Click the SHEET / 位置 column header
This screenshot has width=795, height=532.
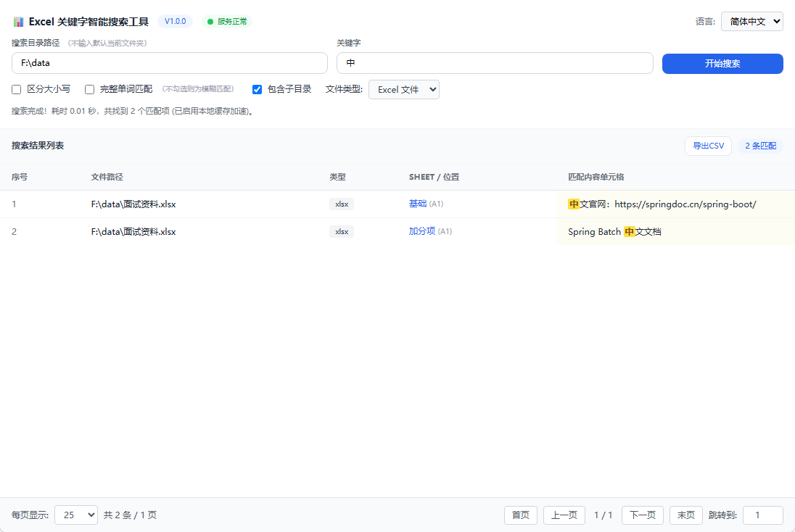click(x=434, y=177)
